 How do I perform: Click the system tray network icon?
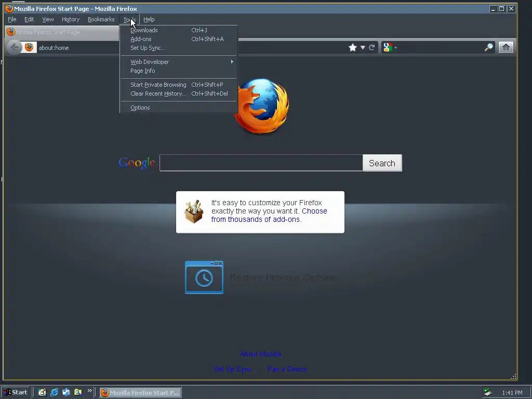[x=488, y=393]
